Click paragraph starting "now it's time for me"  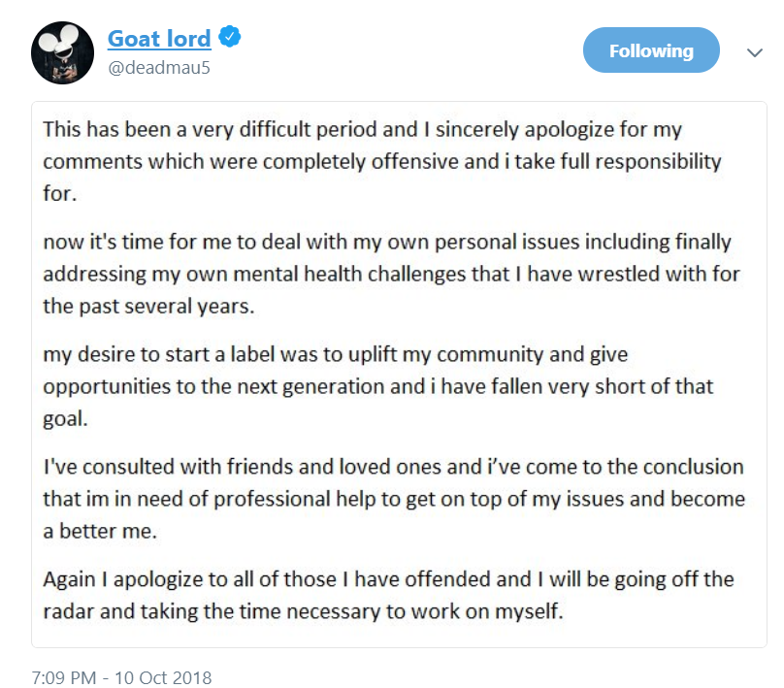pyautogui.click(x=391, y=274)
